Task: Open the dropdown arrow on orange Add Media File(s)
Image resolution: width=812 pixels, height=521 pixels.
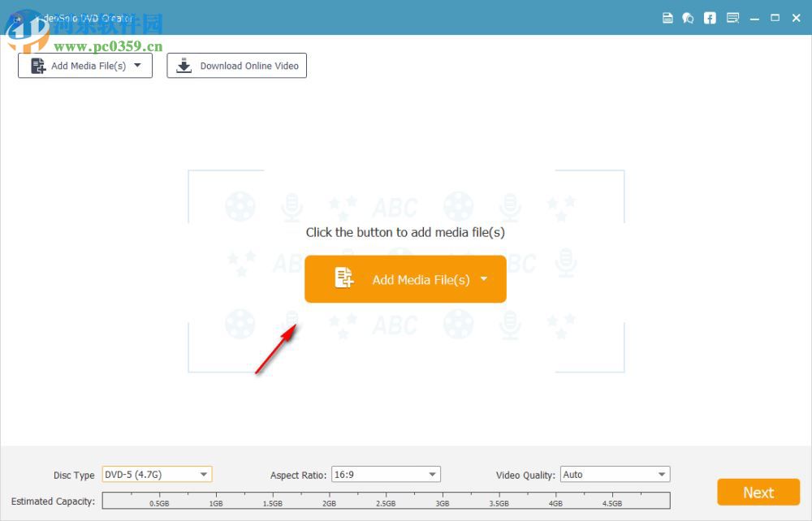Action: click(x=484, y=278)
